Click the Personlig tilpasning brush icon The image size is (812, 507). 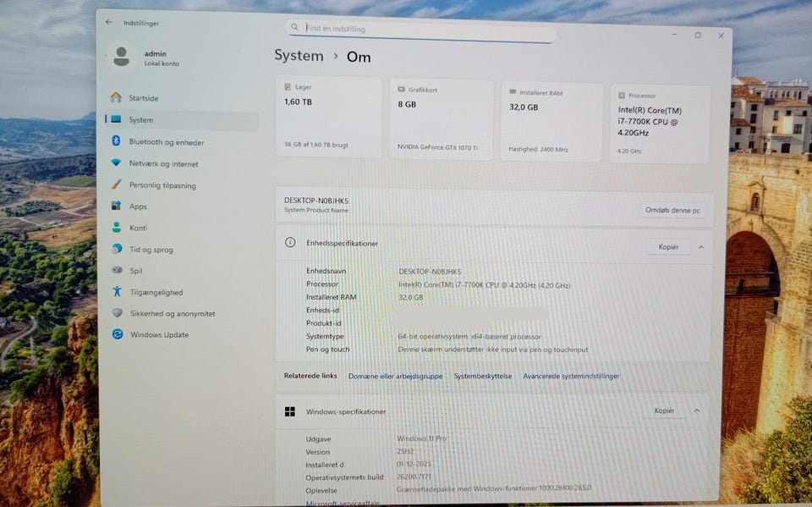click(116, 185)
